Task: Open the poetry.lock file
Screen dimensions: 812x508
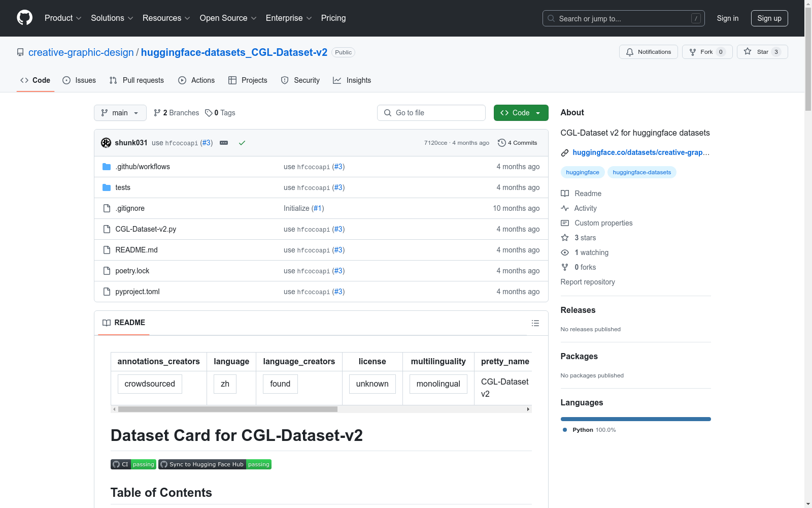Action: 132,271
